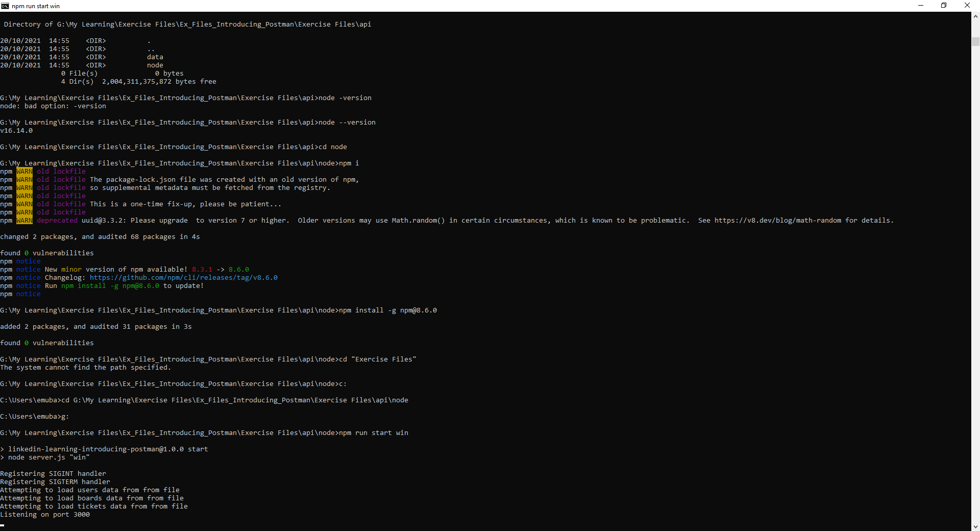Click the 'deprecated' warning label
This screenshot has height=531, width=980.
pos(57,221)
